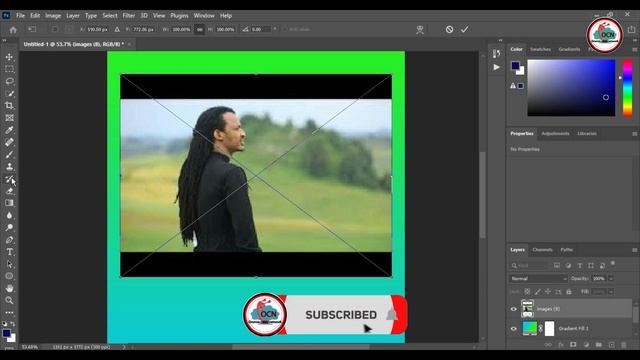Select the Clone Stamp tool

[x=9, y=167]
